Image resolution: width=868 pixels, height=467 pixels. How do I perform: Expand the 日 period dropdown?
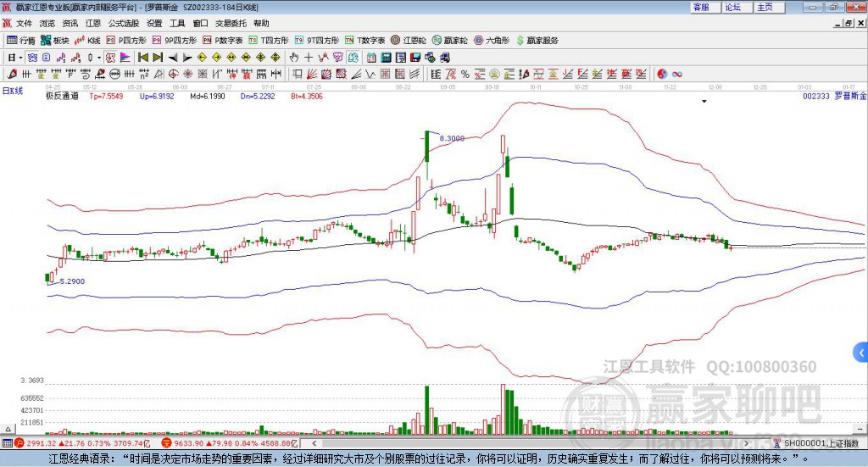(20, 58)
